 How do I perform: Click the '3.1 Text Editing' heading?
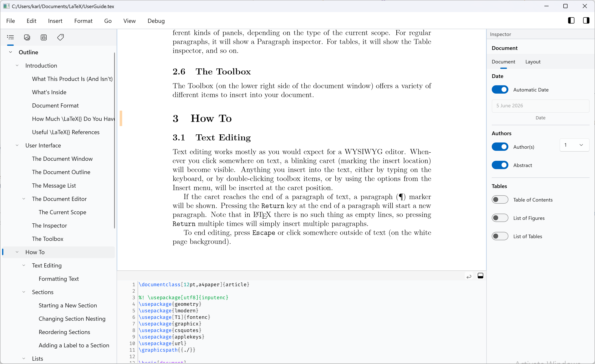tap(212, 137)
